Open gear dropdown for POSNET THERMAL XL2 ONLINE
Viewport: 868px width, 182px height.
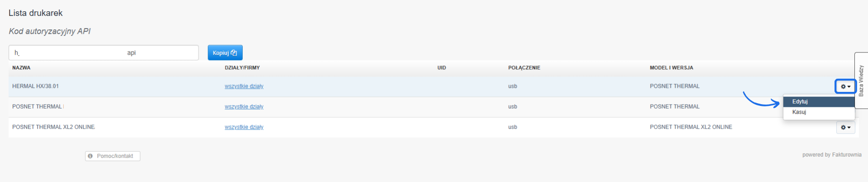click(x=845, y=127)
